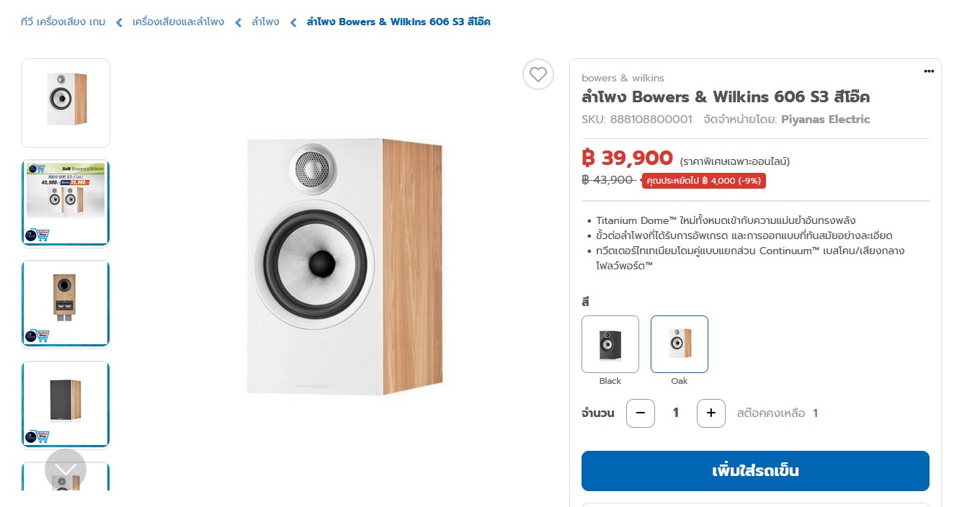Image resolution: width=980 pixels, height=507 pixels.
Task: Open bowers & wilkins brand link
Action: coord(623,78)
